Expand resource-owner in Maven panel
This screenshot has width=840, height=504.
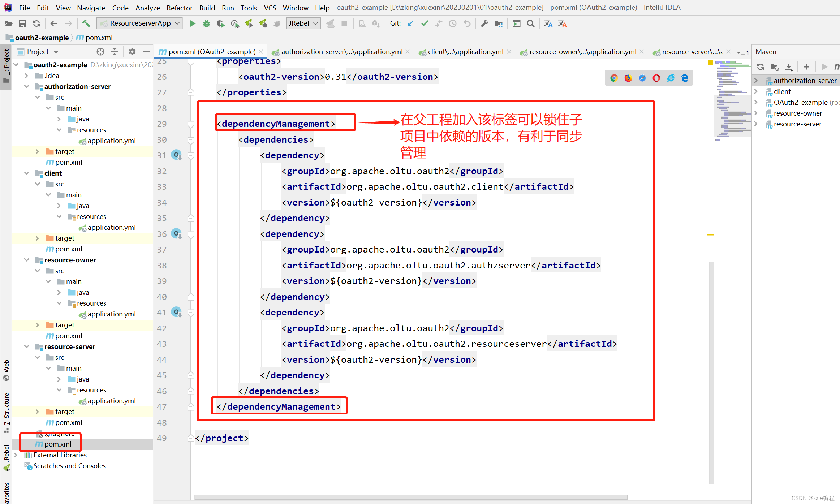click(x=756, y=113)
